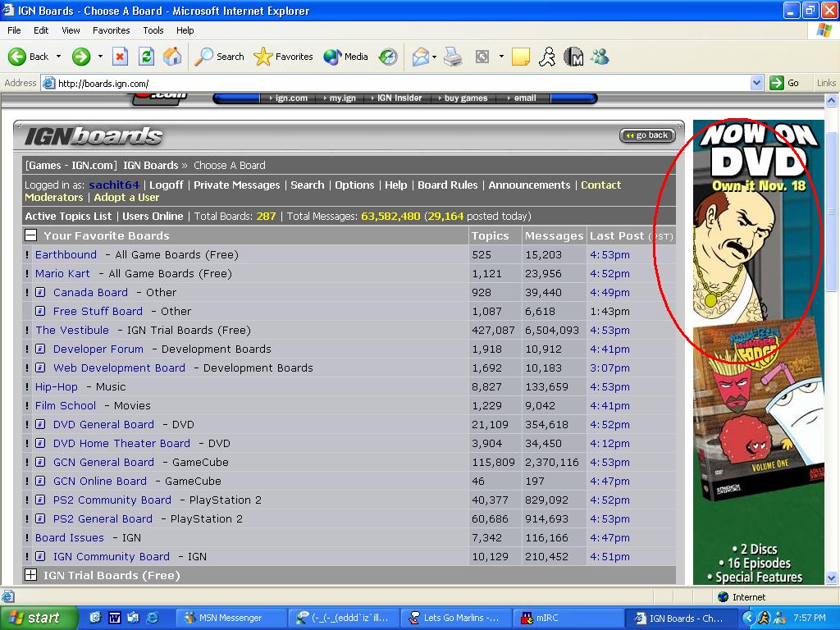Open the Tools menu
The height and width of the screenshot is (630, 840).
point(153,30)
